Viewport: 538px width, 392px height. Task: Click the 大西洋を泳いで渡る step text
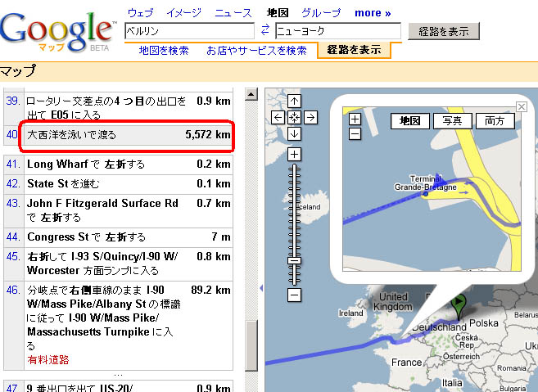pyautogui.click(x=72, y=134)
